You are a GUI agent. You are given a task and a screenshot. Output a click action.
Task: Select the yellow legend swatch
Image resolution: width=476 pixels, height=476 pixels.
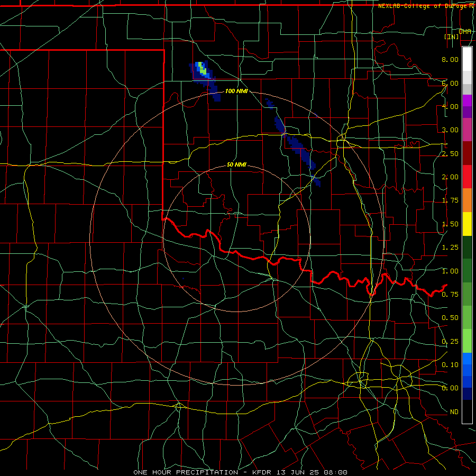tap(467, 224)
